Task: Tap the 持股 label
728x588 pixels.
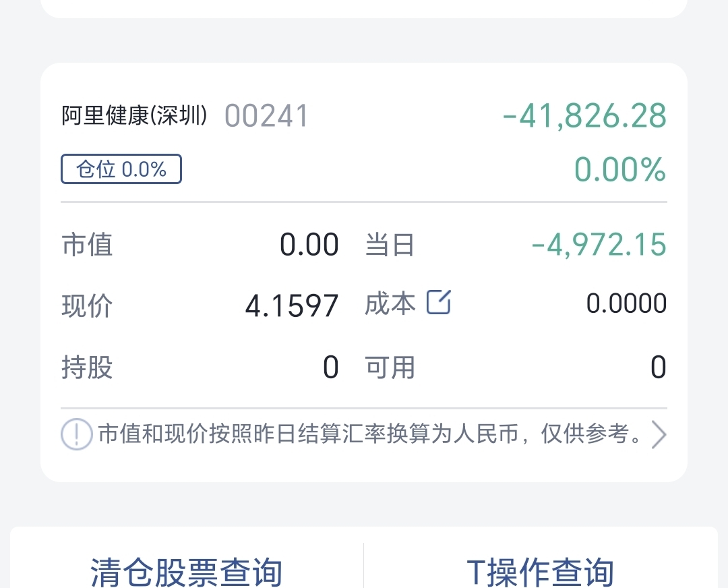Action: (87, 367)
